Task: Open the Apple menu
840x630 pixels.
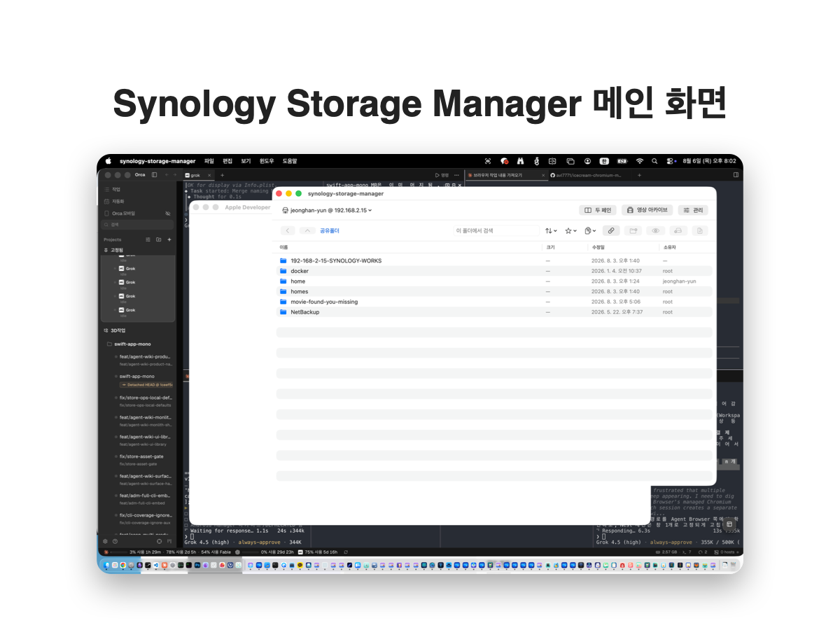Action: click(108, 161)
